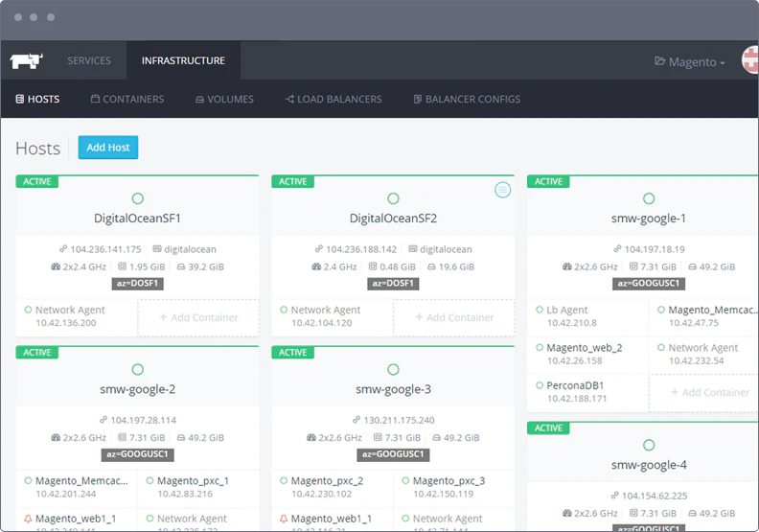Click DigitalOceanSF1 host state circle icon
This screenshot has height=532, width=759.
pos(137,198)
